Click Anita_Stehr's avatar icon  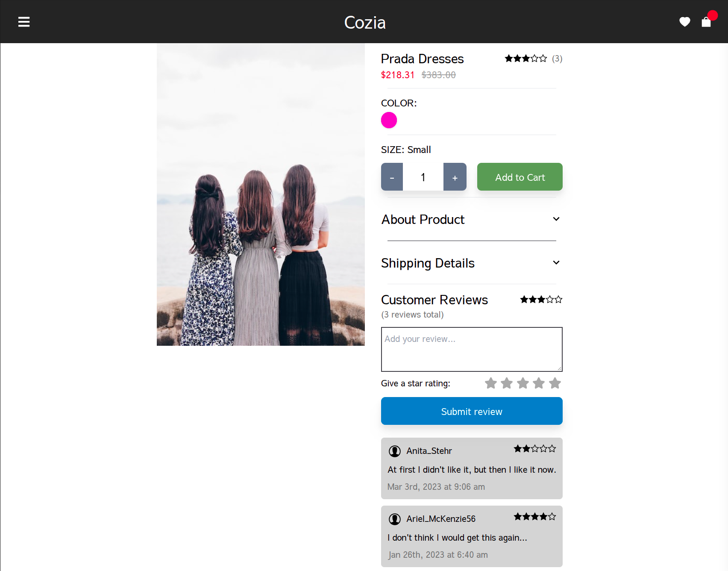pos(395,451)
